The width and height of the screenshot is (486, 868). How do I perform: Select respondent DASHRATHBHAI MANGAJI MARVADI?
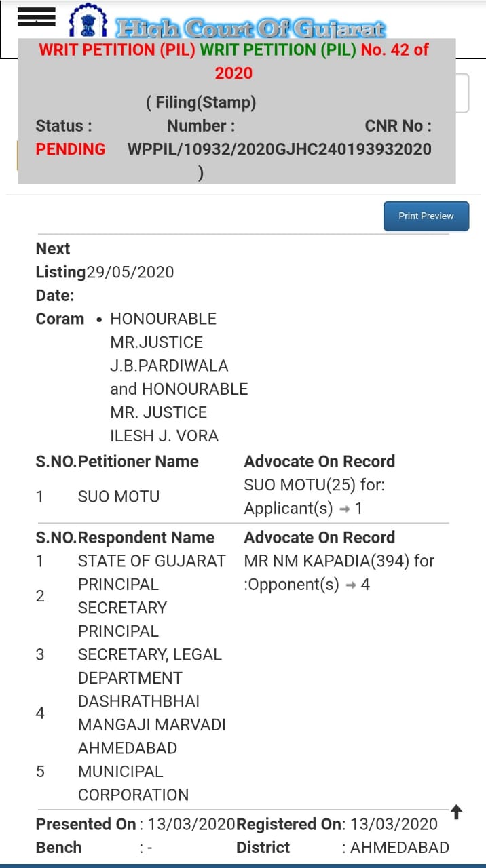click(x=151, y=713)
